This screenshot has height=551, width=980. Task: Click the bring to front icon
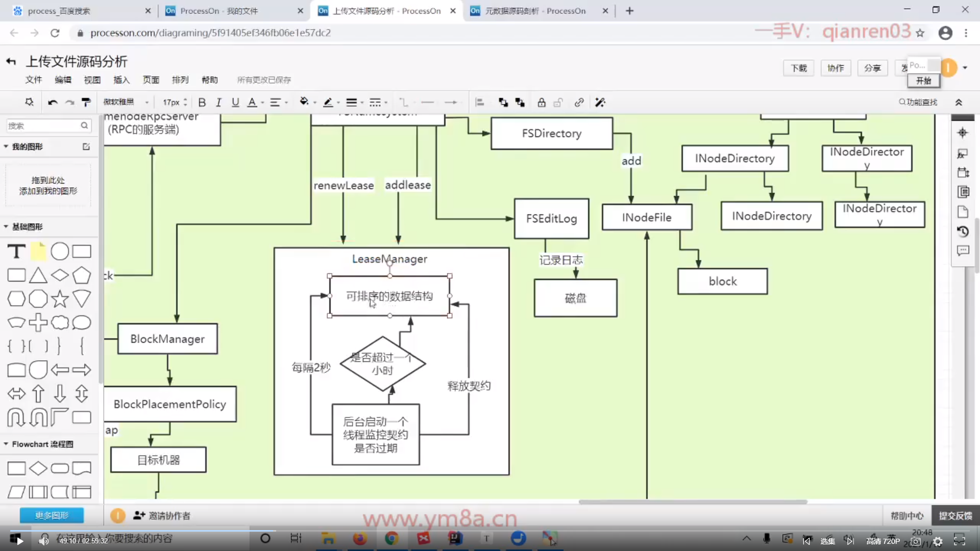click(503, 103)
